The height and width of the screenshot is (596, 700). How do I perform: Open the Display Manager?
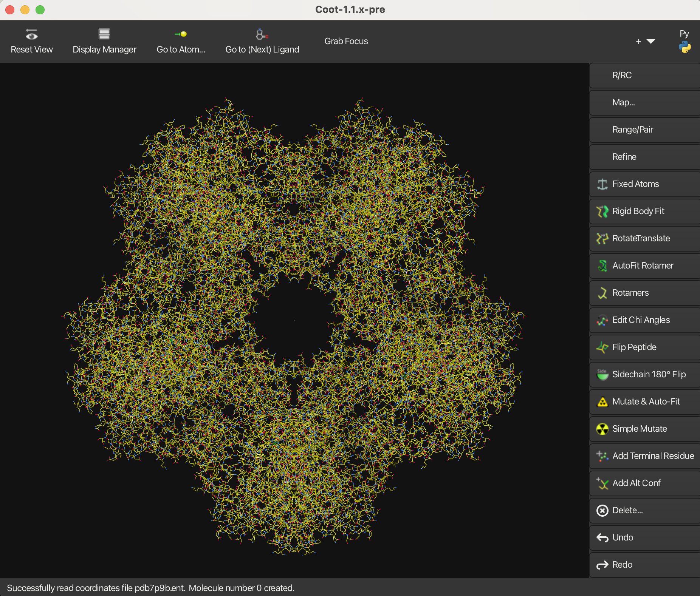pos(104,42)
